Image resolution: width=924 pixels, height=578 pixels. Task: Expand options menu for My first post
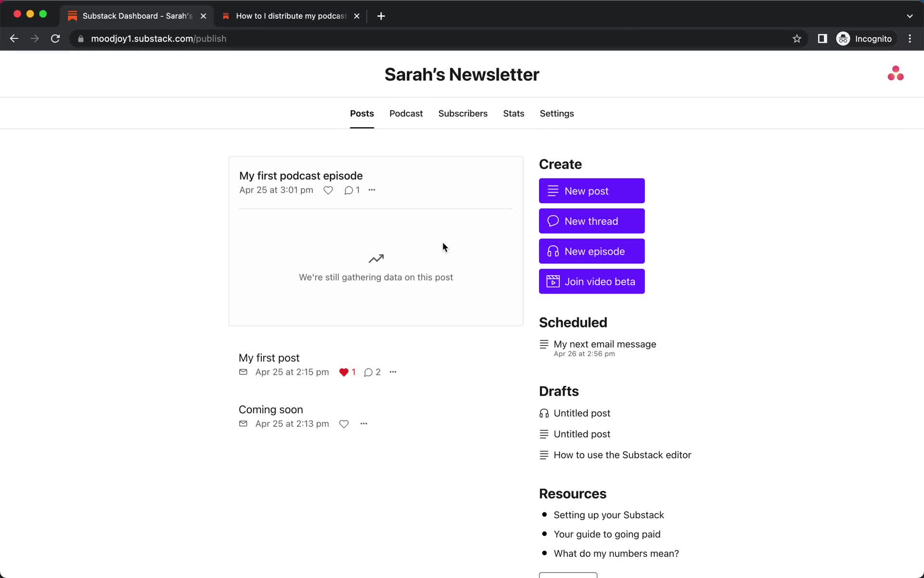point(393,371)
